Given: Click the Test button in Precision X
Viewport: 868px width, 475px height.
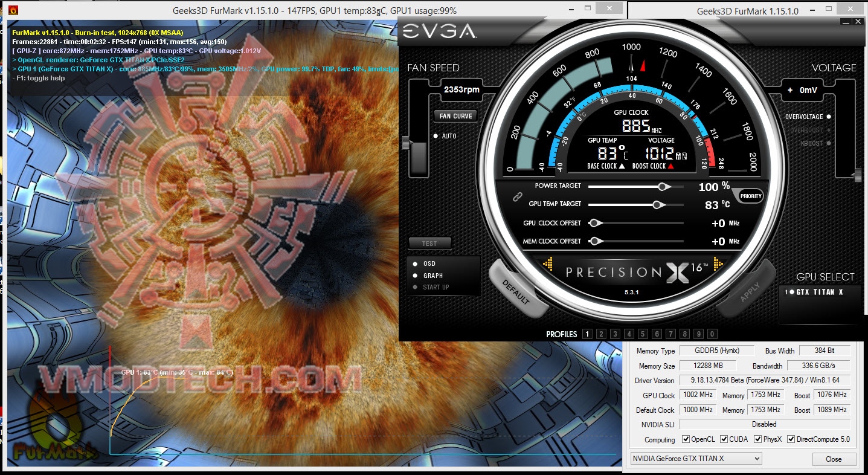Looking at the screenshot, I should (429, 244).
